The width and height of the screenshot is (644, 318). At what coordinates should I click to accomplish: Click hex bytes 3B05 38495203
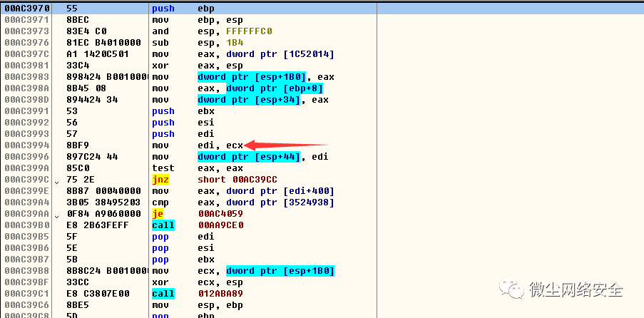[103, 202]
